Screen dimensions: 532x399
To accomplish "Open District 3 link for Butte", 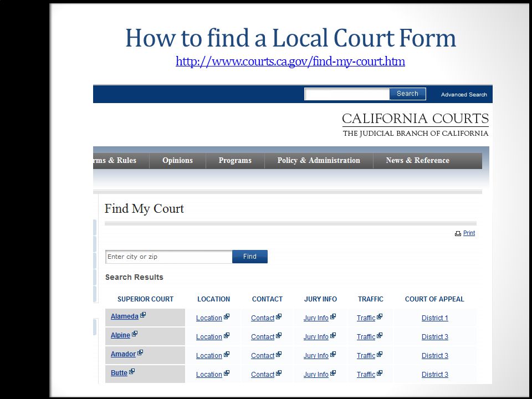I will (434, 375).
